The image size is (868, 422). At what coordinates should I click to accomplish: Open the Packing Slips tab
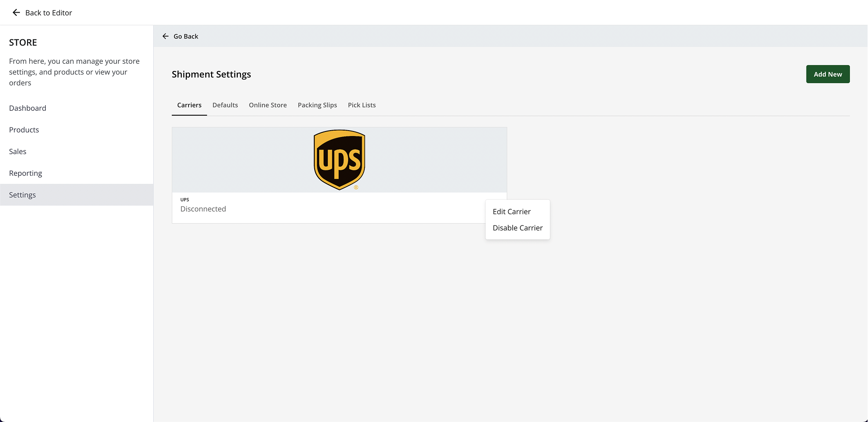point(317,105)
